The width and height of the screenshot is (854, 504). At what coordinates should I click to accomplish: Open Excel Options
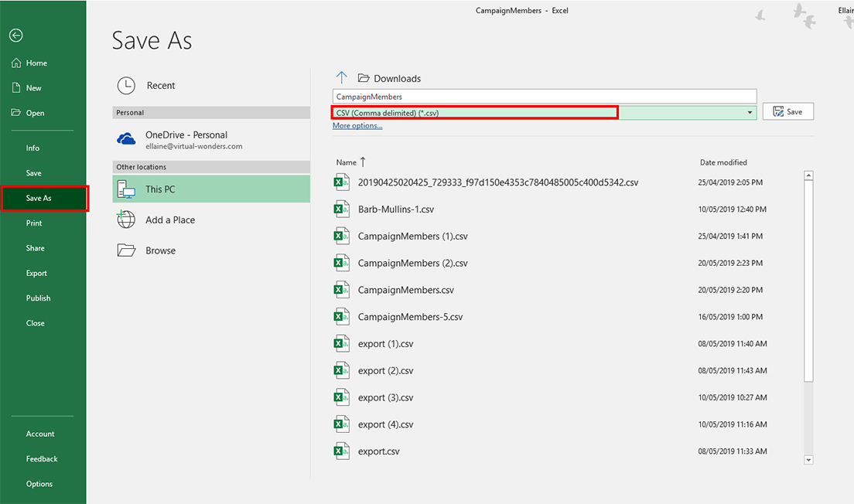click(39, 484)
